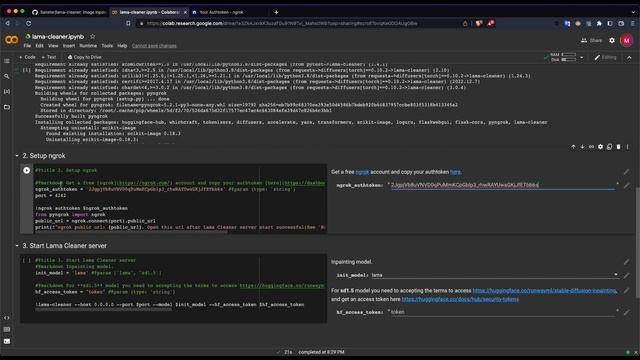Open Colab settings gear in header
The height and width of the screenshot is (360, 640).
click(x=611, y=40)
